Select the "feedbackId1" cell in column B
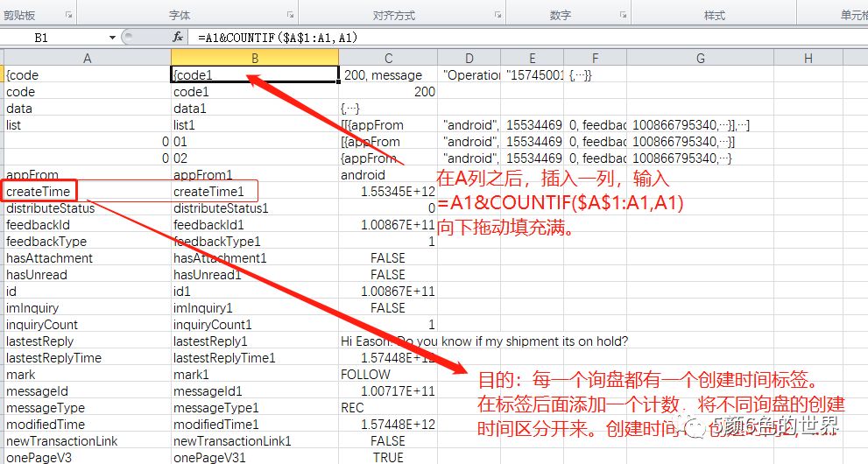This screenshot has height=464, width=868. point(255,224)
